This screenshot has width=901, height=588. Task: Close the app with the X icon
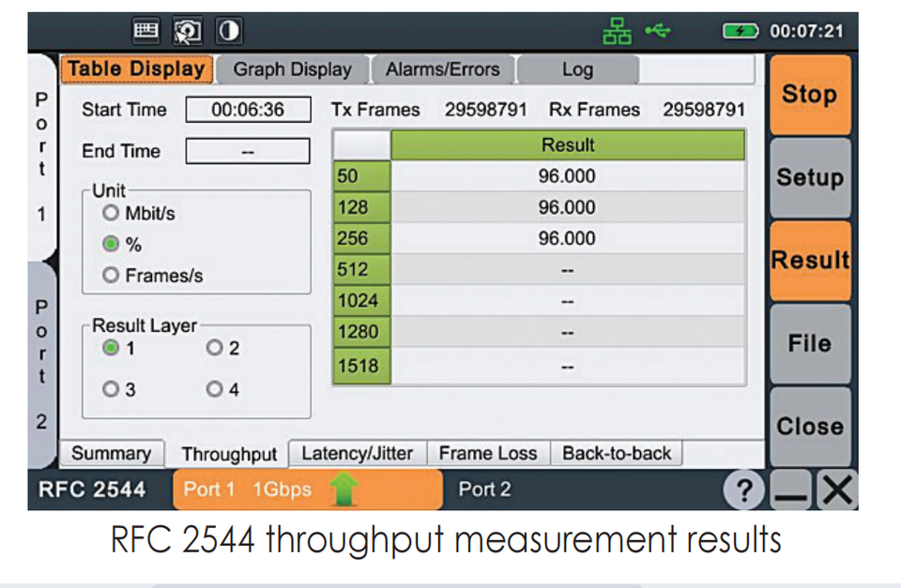[x=836, y=490]
